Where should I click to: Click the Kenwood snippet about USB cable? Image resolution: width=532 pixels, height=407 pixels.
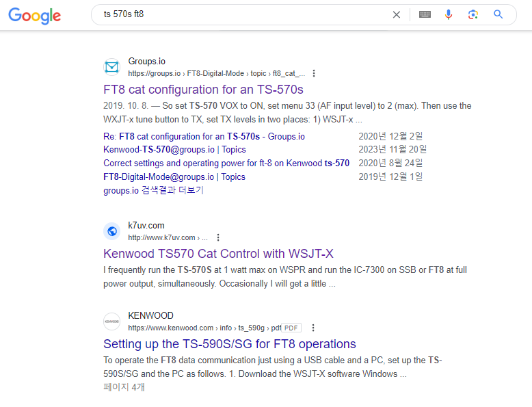tap(272, 367)
